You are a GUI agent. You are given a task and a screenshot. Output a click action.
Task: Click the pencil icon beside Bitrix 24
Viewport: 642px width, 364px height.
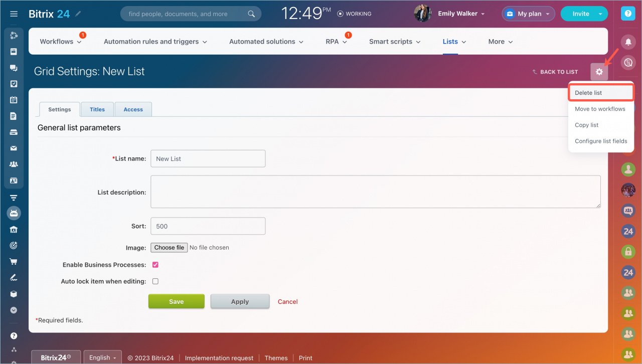click(78, 14)
